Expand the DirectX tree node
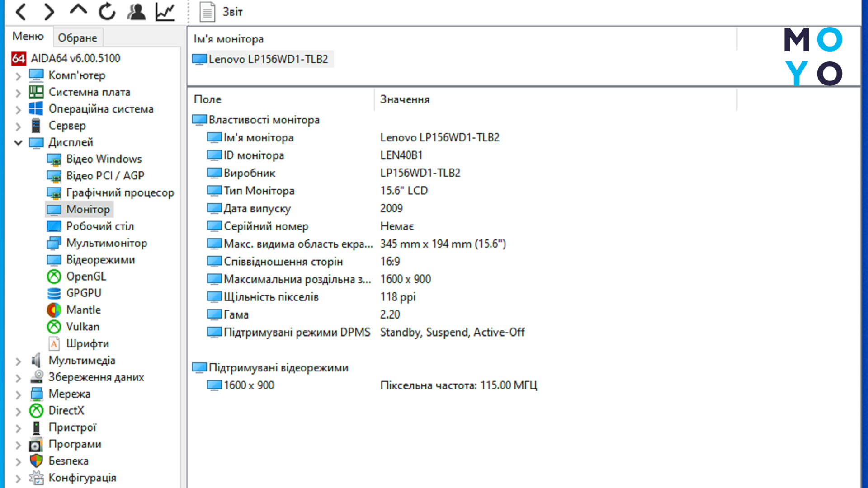 [18, 412]
